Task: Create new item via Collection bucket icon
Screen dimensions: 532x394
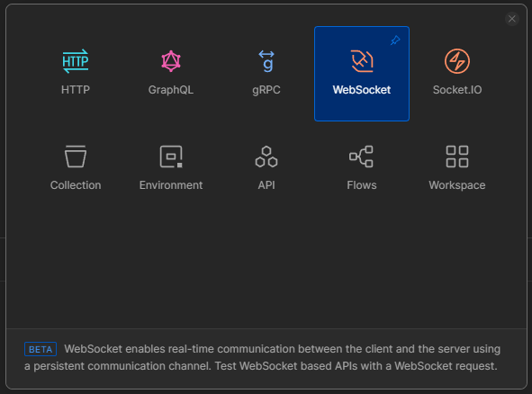Action: [76, 157]
